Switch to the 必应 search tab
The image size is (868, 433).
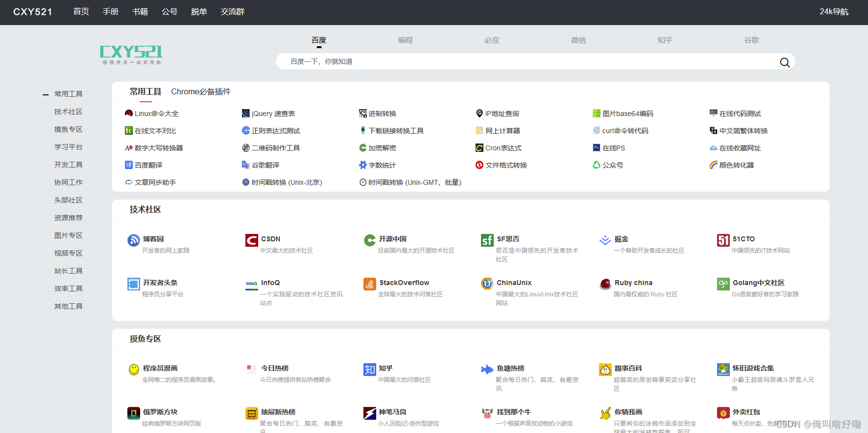[492, 40]
